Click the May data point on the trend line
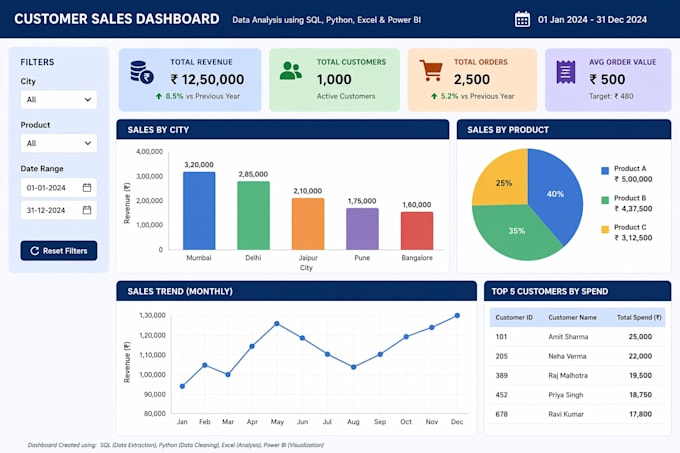Screen dimensions: 680x453 [x=277, y=323]
